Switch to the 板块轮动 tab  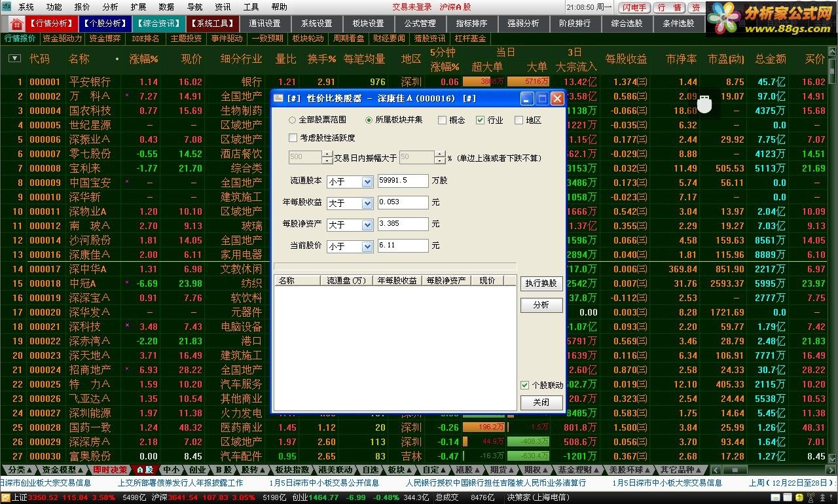click(308, 39)
